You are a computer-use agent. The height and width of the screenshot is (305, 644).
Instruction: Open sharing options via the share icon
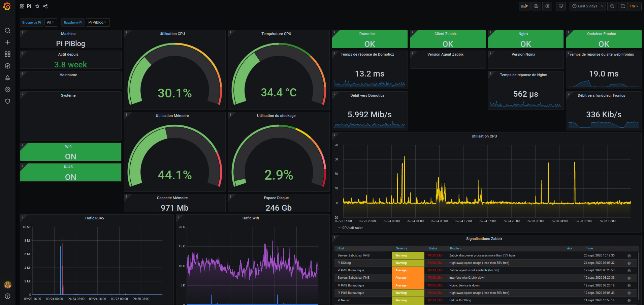[45, 6]
